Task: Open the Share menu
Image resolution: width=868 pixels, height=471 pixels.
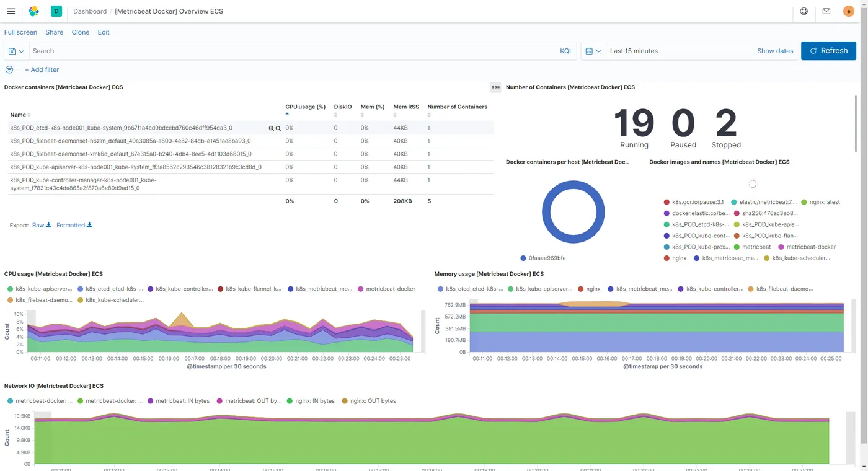Action: 54,32
